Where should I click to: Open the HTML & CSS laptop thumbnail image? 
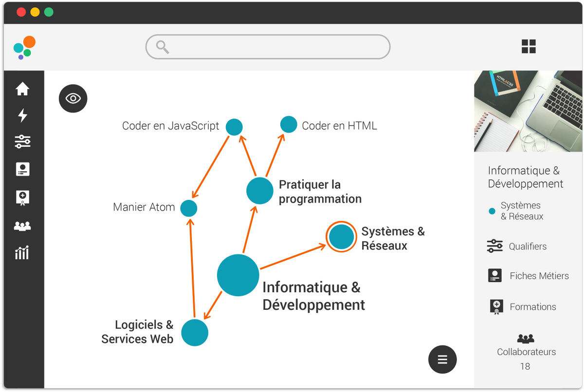(528, 111)
